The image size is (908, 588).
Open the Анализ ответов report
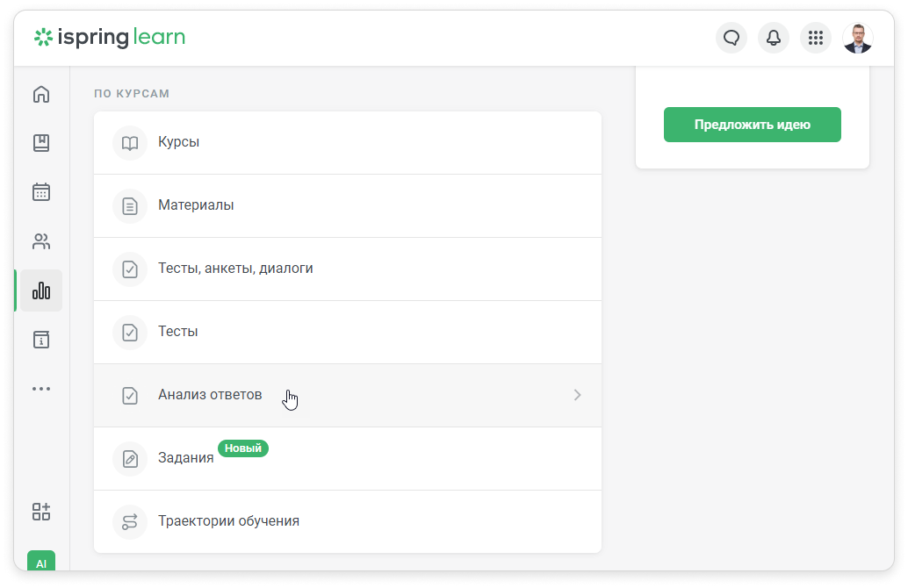(x=348, y=395)
